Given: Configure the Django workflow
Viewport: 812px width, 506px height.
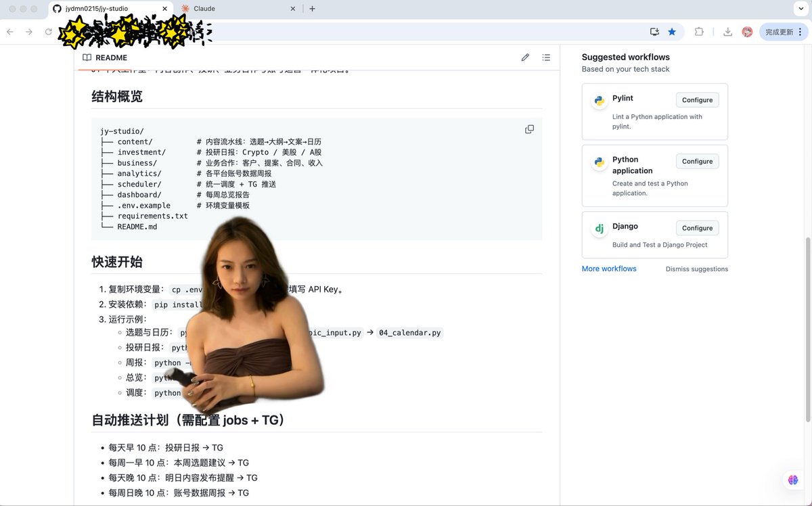Looking at the screenshot, I should 697,228.
